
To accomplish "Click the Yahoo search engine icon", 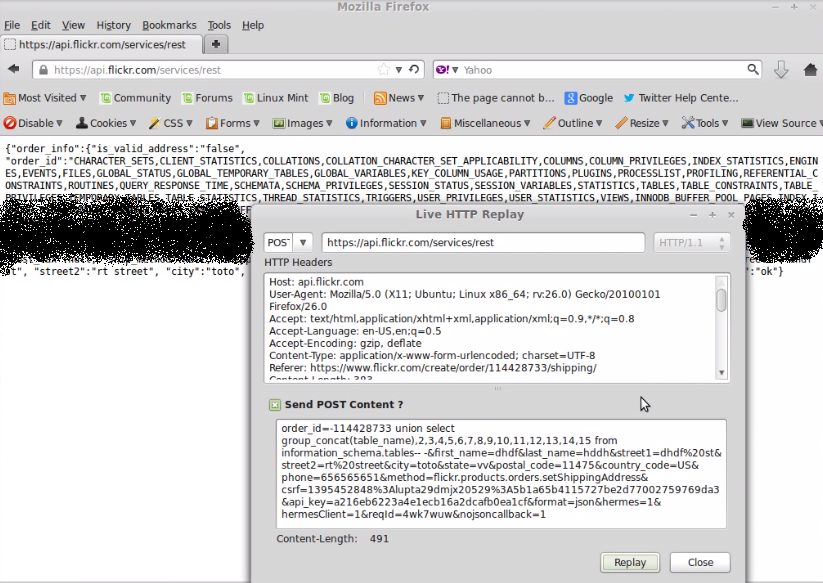I will [442, 70].
